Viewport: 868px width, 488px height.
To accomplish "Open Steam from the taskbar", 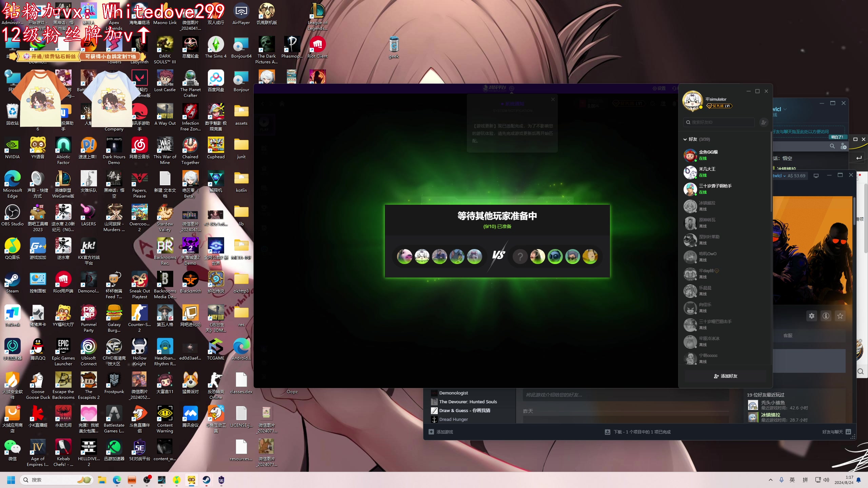I will (x=206, y=480).
